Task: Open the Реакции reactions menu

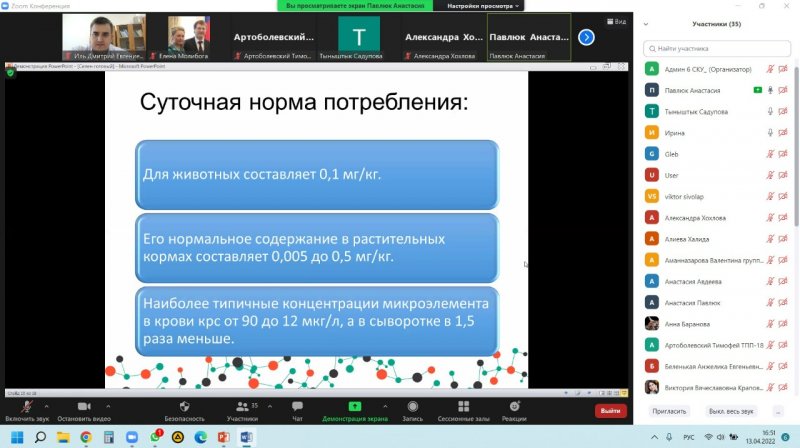Action: 516,406
